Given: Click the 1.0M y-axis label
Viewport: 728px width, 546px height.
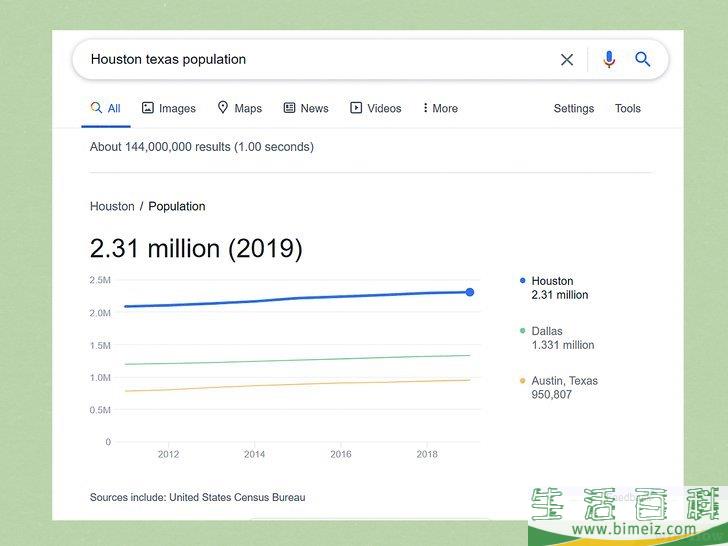Looking at the screenshot, I should 100,377.
